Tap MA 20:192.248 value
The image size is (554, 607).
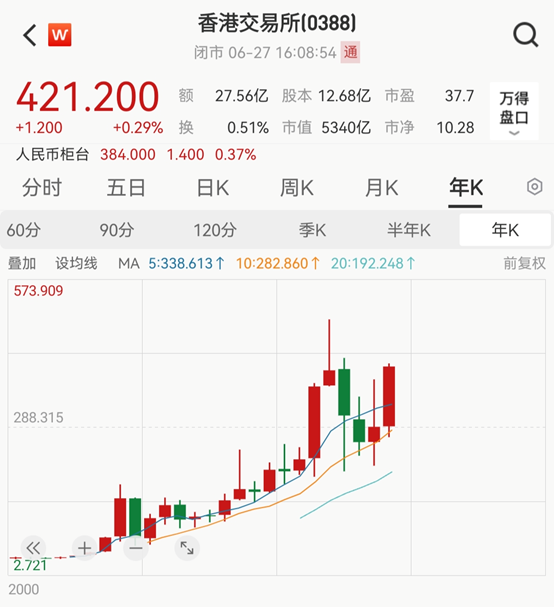click(373, 264)
